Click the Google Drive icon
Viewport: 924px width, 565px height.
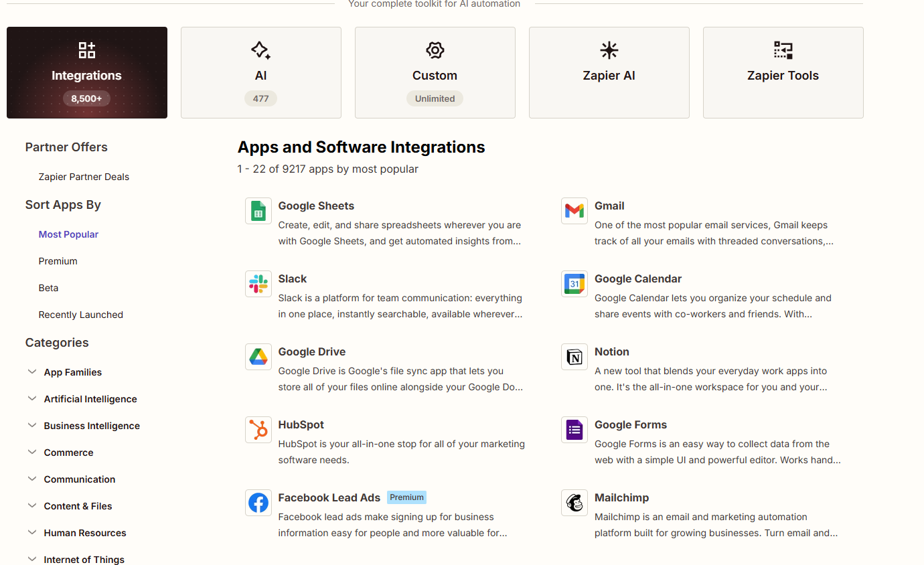[x=258, y=356]
